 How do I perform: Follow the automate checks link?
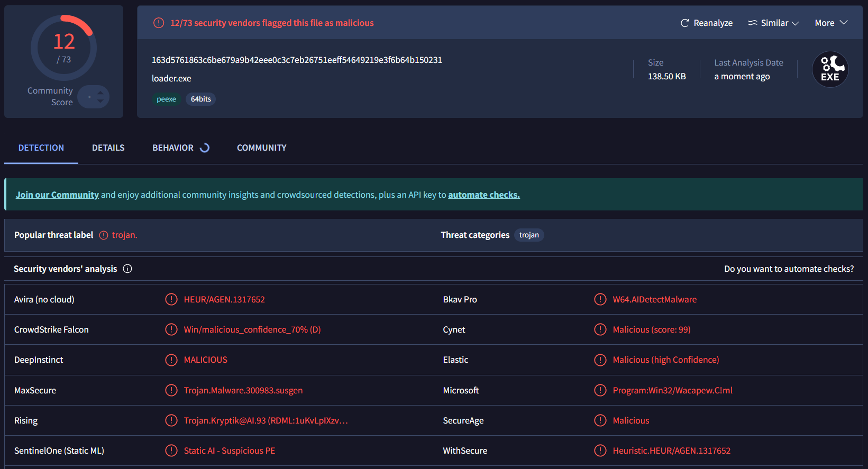tap(484, 195)
